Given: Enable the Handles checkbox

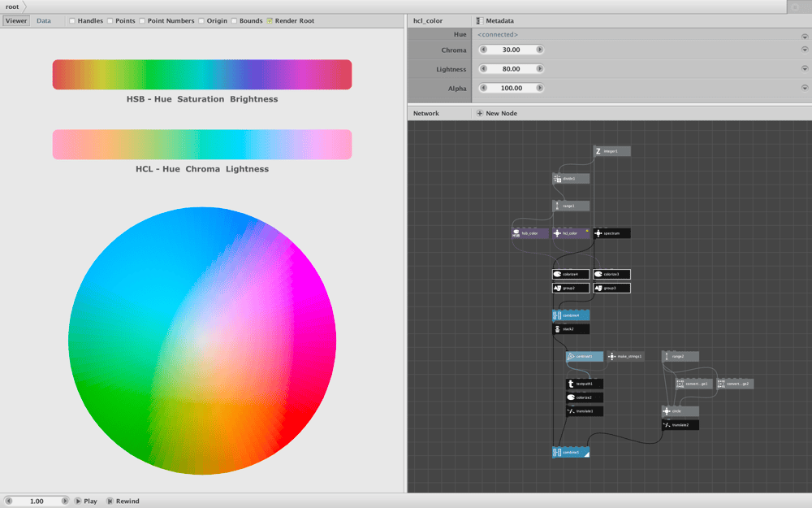Looking at the screenshot, I should (x=72, y=21).
